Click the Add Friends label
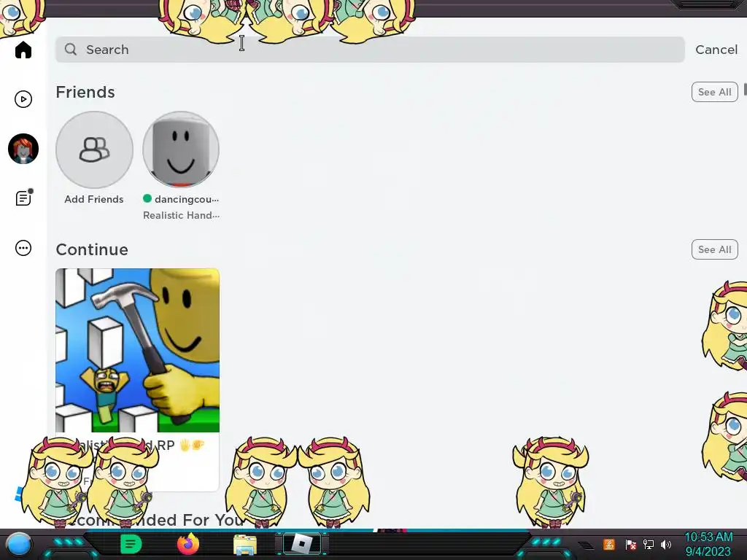The width and height of the screenshot is (747, 560). [x=94, y=199]
